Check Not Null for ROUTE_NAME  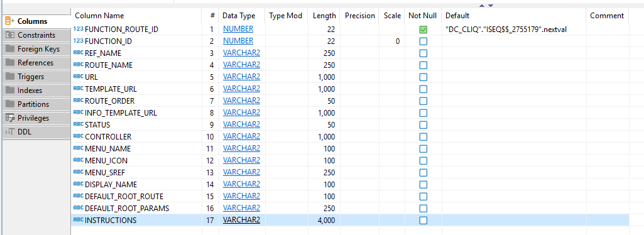423,65
